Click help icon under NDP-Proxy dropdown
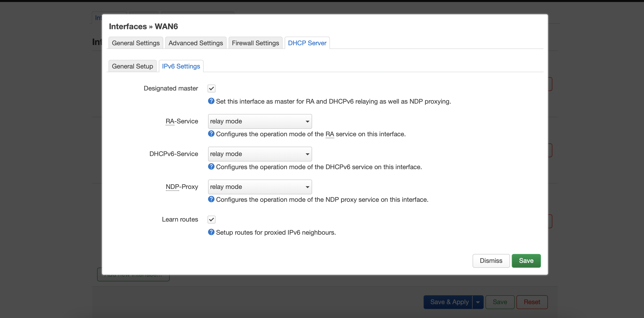644x318 pixels. [211, 199]
